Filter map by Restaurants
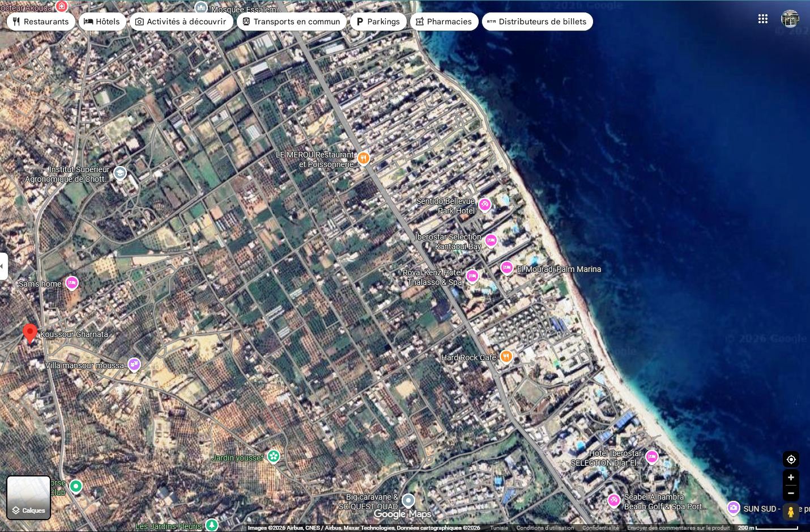The image size is (810, 532). (x=40, y=22)
